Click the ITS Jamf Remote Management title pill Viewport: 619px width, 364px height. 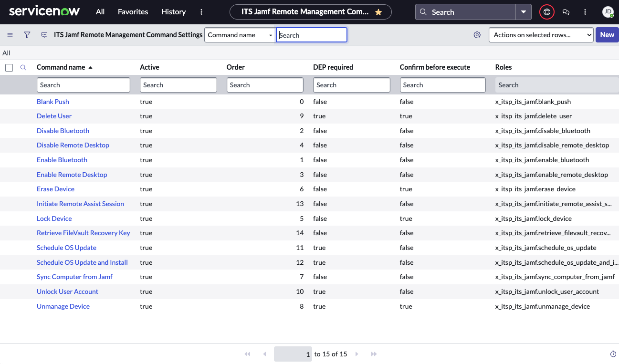[x=311, y=12]
